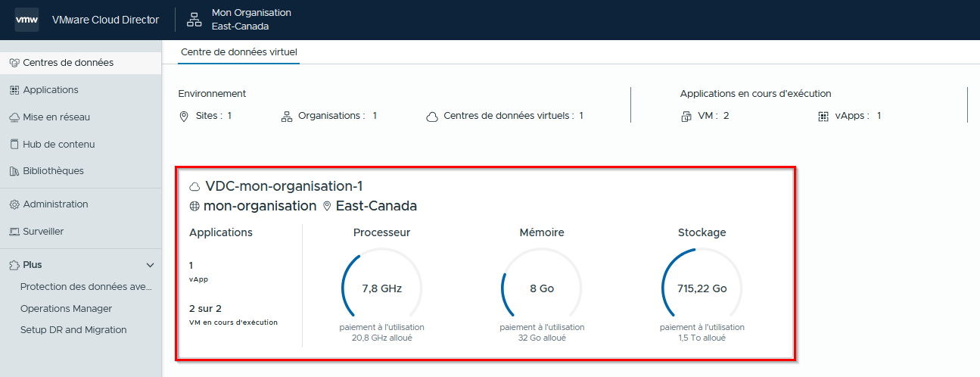The width and height of the screenshot is (980, 377).
Task: Open Administration in sidebar
Action: 80,204
